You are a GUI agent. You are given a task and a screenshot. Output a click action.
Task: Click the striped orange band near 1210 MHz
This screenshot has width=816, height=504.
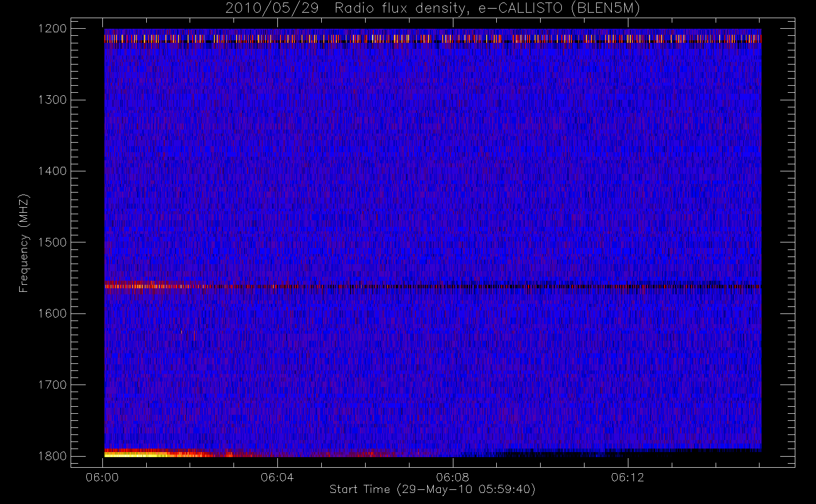coord(432,38)
